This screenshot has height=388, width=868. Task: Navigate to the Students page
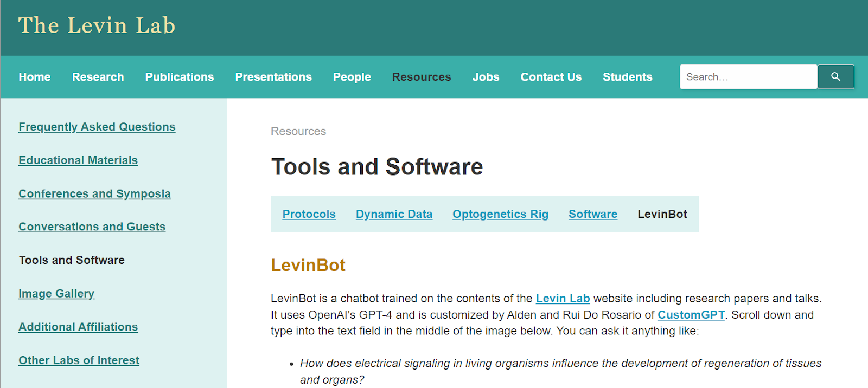(x=627, y=77)
